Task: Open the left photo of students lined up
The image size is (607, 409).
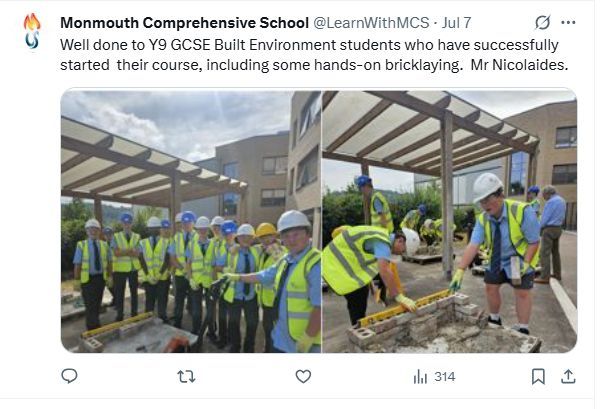Action: [x=190, y=221]
